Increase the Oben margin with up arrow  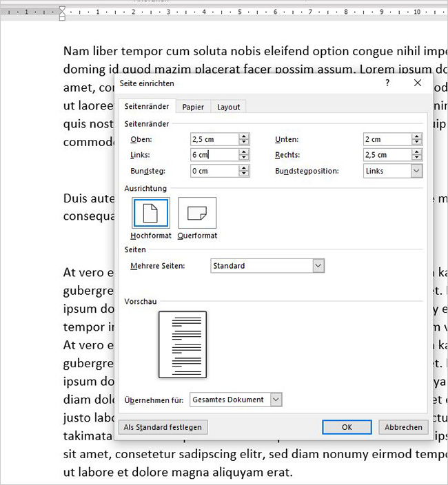tap(243, 136)
